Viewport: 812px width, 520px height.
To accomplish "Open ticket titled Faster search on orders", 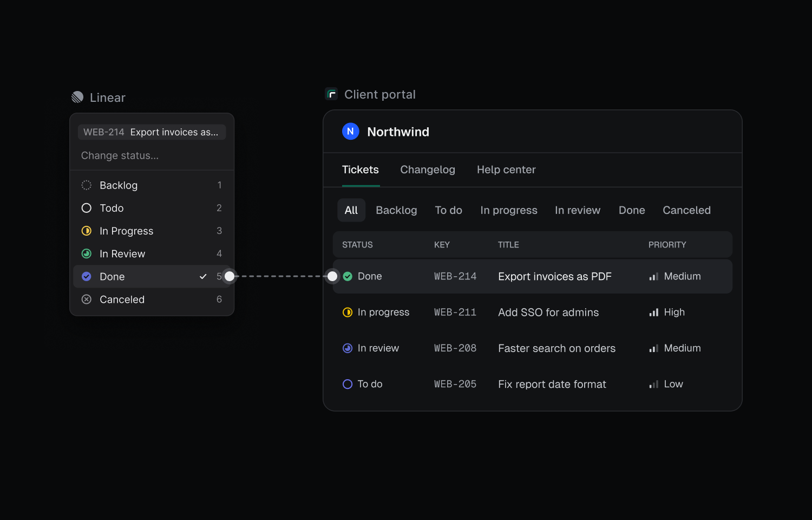I will click(x=557, y=348).
